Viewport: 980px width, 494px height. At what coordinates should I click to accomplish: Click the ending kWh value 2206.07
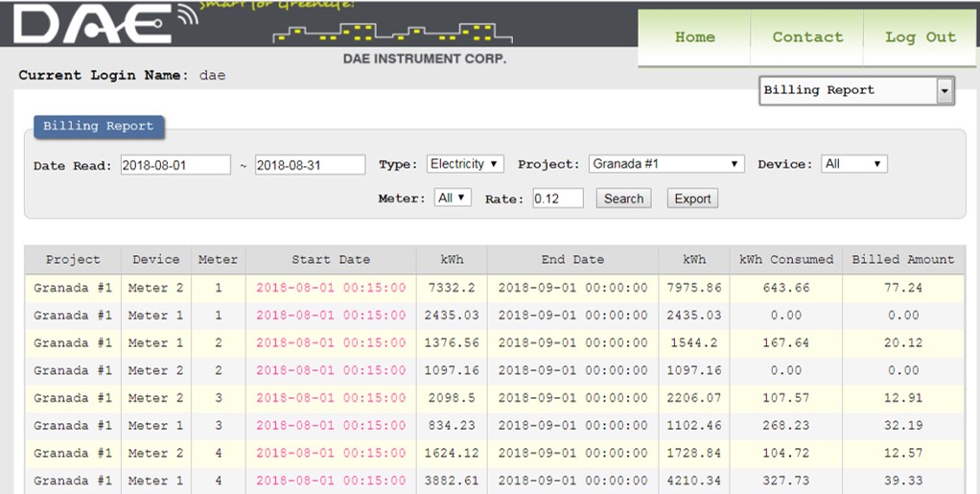pyautogui.click(x=693, y=398)
